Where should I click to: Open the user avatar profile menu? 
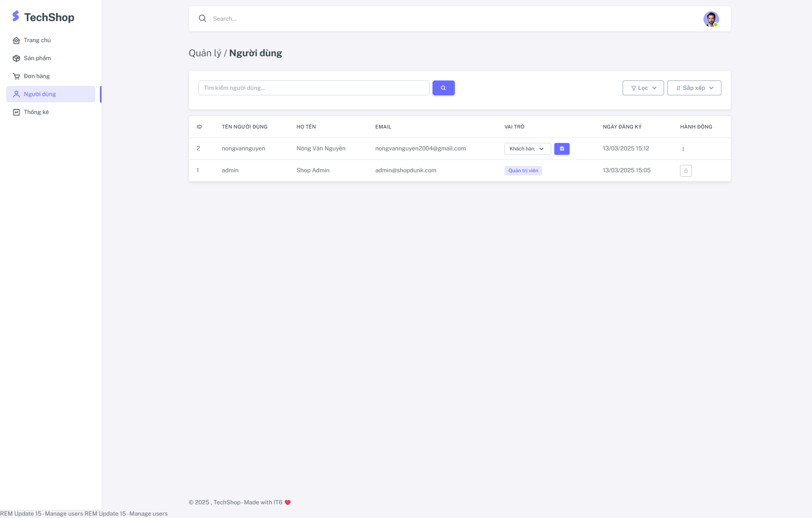pyautogui.click(x=711, y=19)
